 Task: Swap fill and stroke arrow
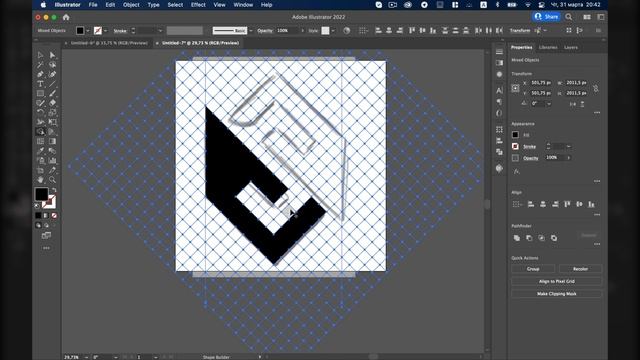point(53,191)
